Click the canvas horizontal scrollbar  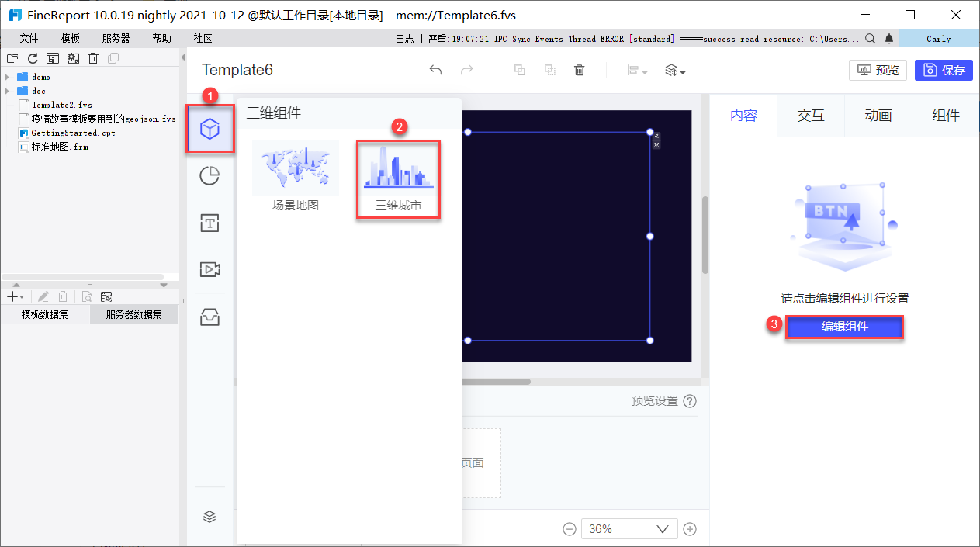[496, 382]
